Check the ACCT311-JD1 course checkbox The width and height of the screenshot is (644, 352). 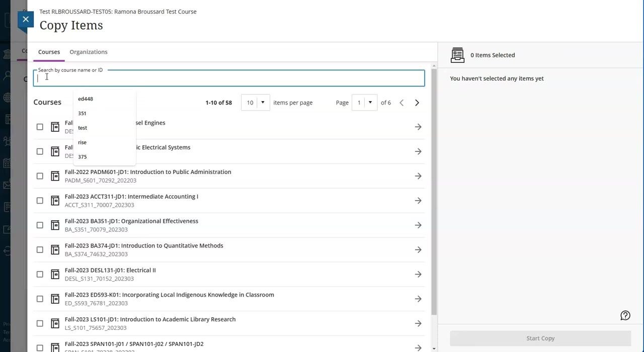point(40,201)
